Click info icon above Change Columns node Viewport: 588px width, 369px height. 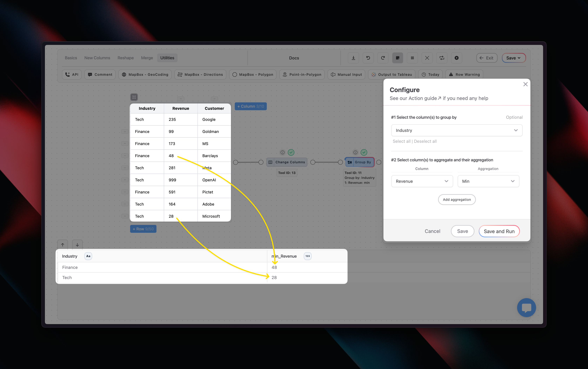pos(282,153)
